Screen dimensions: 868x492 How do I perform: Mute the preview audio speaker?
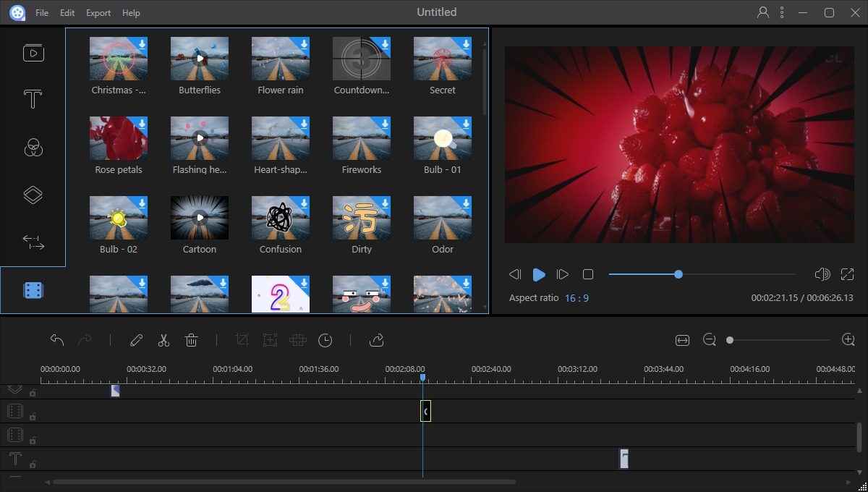[822, 274]
